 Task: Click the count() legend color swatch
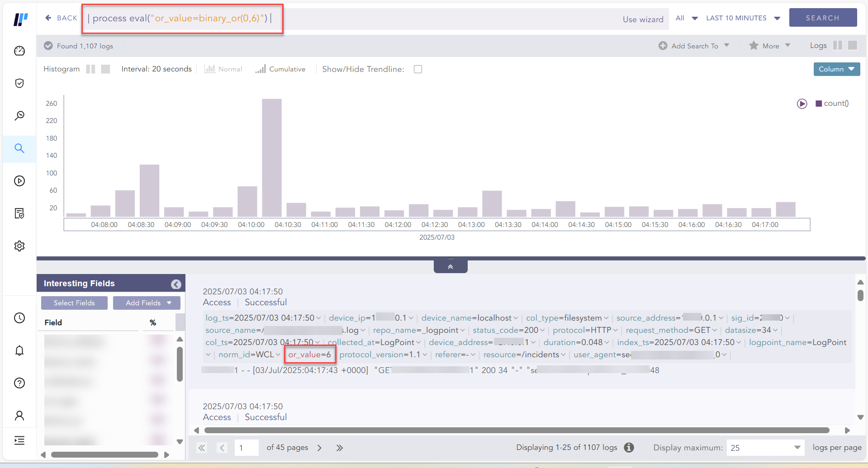tap(819, 104)
